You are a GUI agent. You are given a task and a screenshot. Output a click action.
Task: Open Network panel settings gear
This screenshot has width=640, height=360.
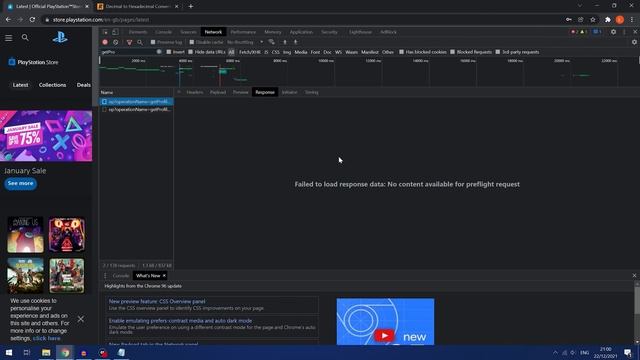[x=634, y=42]
